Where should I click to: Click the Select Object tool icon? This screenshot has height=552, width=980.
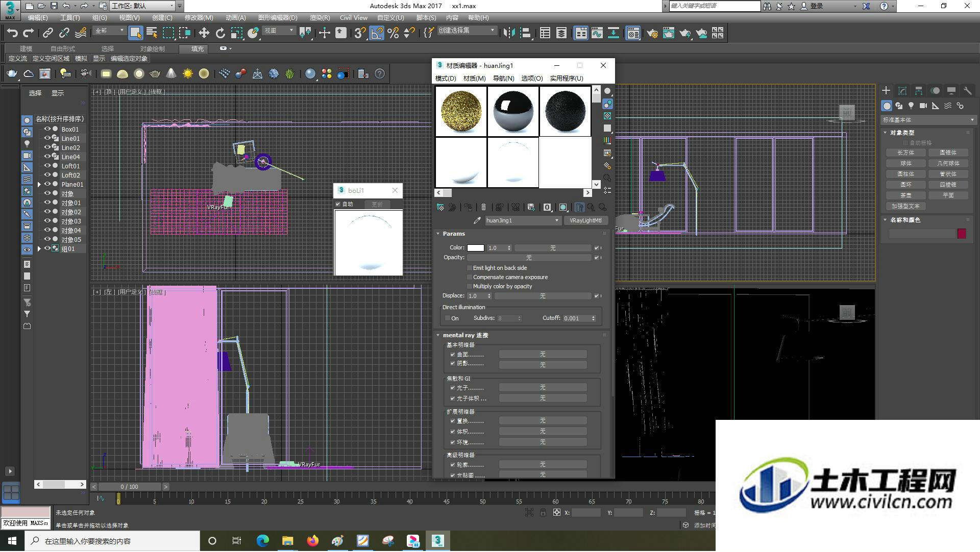pos(135,33)
